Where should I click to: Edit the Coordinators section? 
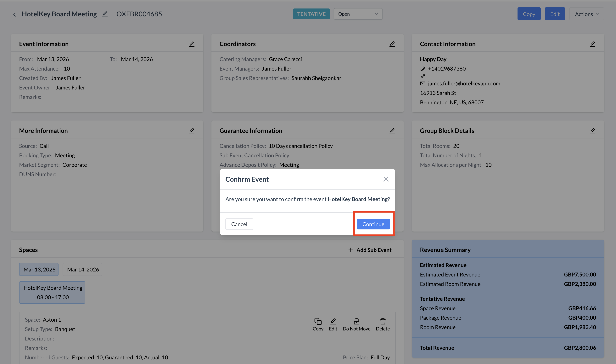coord(392,44)
